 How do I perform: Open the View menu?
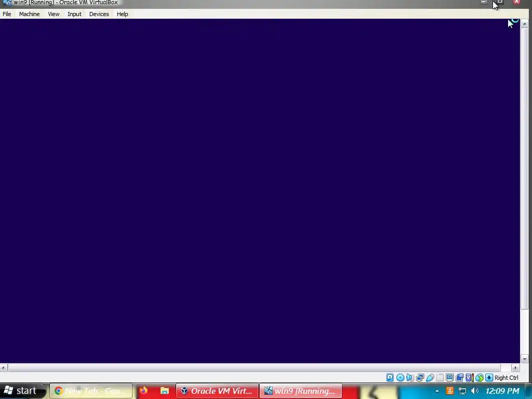(x=54, y=14)
